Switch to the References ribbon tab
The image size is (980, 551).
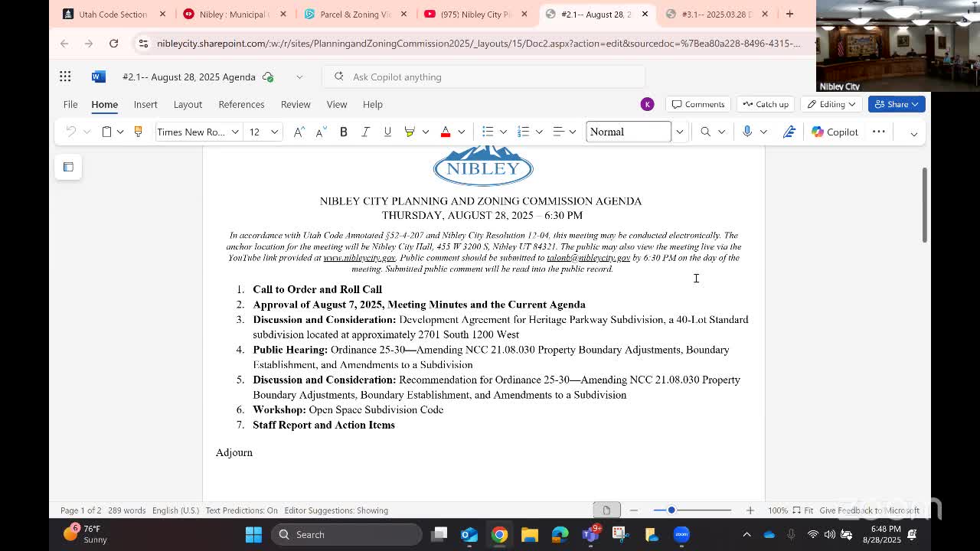click(x=241, y=104)
